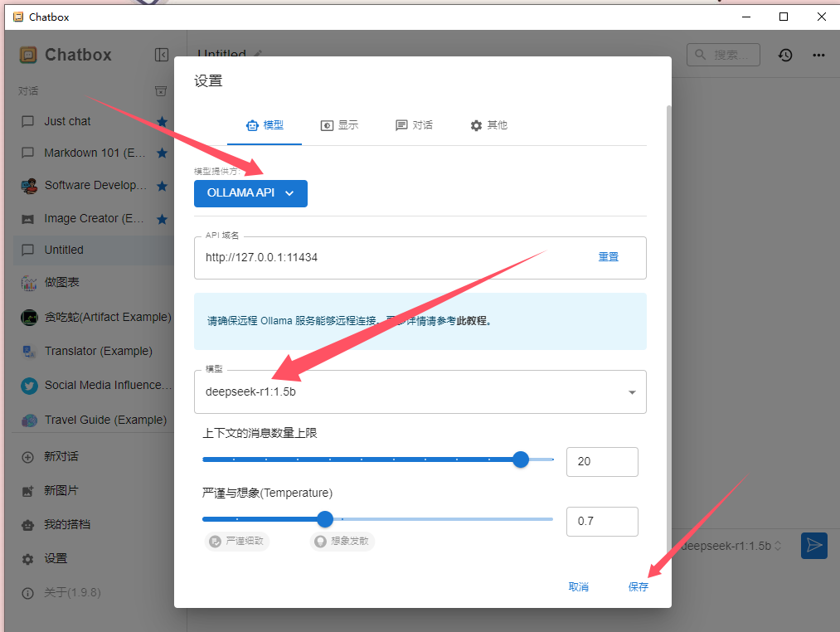This screenshot has width=840, height=632.
Task: Click the 新对话 plus icon
Action: click(x=27, y=457)
